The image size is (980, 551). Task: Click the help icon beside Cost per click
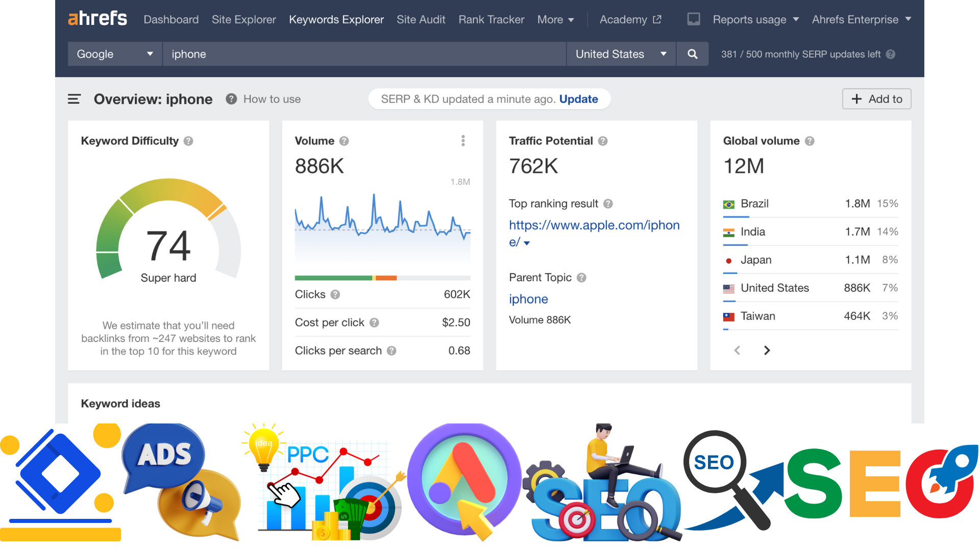coord(375,322)
